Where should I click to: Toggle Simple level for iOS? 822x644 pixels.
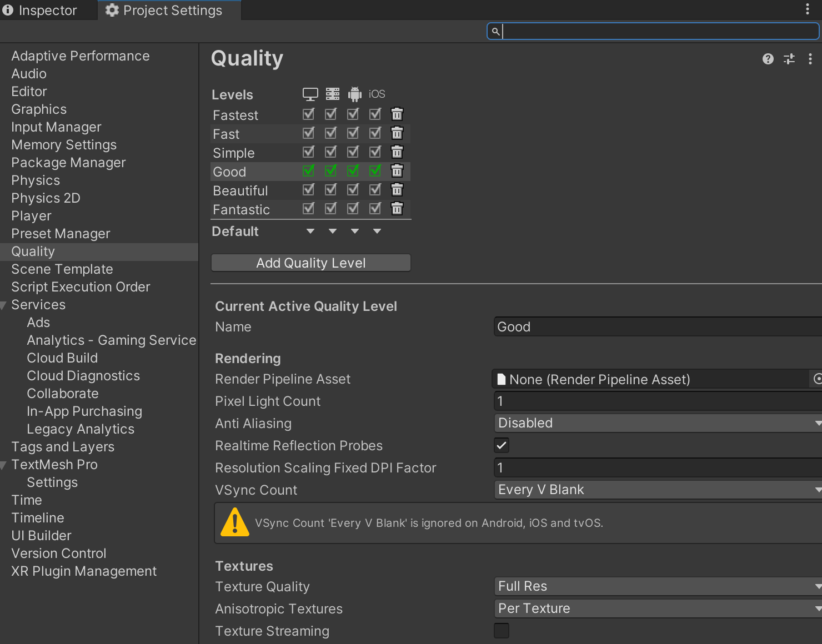(375, 152)
